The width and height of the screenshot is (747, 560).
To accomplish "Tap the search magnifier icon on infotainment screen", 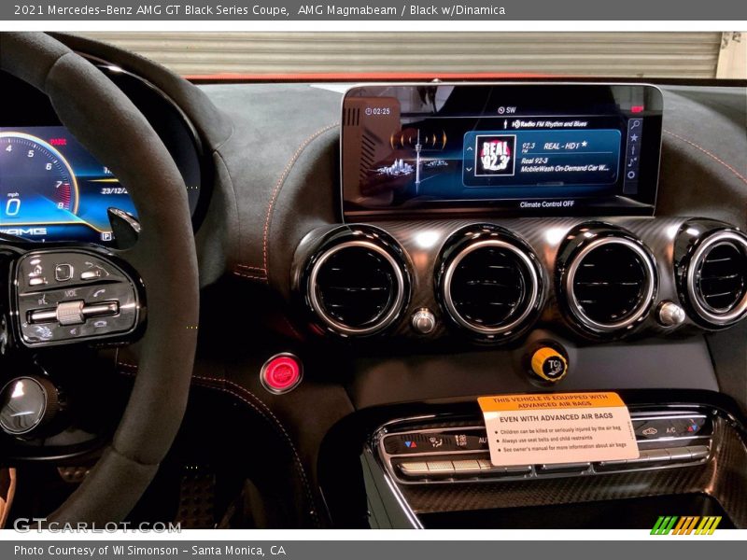I will pos(635,125).
